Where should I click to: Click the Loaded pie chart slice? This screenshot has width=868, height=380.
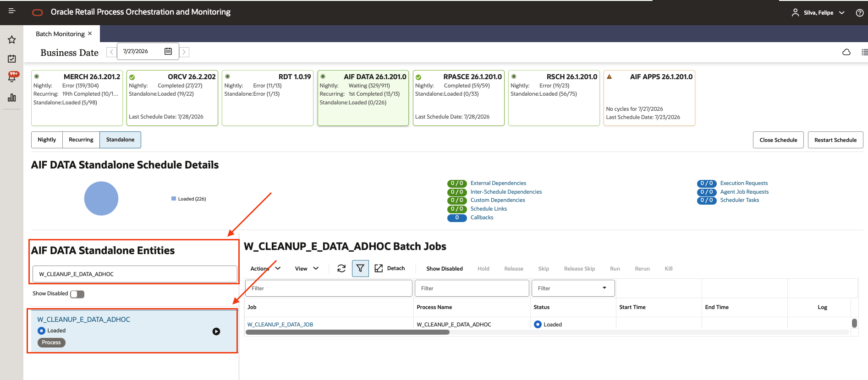(101, 199)
